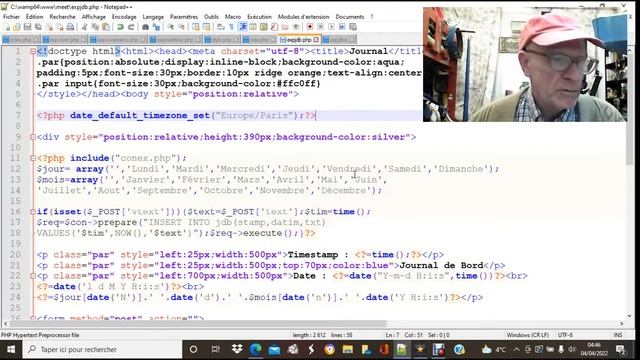This screenshot has width=640, height=360.
Task: Click the vertical scrollbar down arrow
Action: tap(629, 316)
